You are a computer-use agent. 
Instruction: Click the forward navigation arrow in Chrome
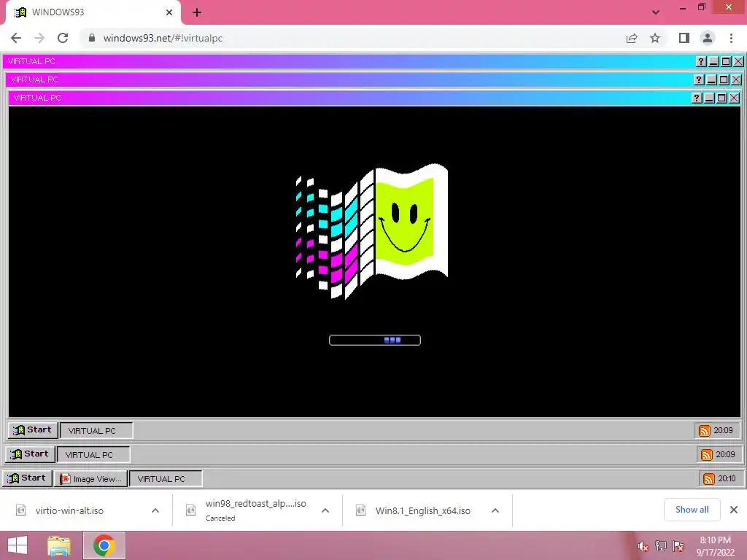39,38
